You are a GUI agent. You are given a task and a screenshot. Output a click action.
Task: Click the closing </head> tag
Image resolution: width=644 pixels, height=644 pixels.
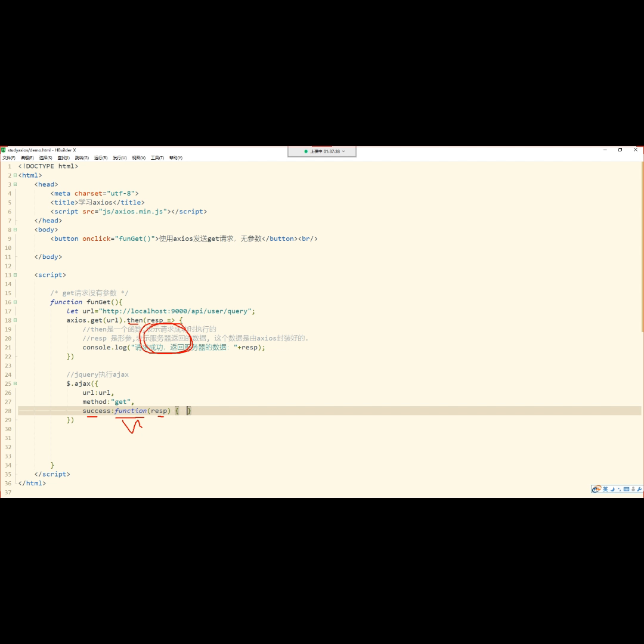point(48,221)
